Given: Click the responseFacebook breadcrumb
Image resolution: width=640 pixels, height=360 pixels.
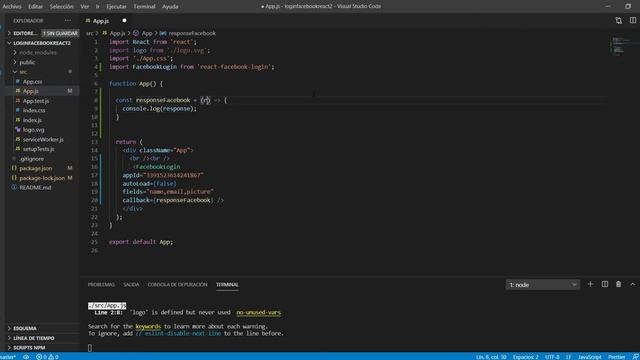Looking at the screenshot, I should tap(192, 33).
